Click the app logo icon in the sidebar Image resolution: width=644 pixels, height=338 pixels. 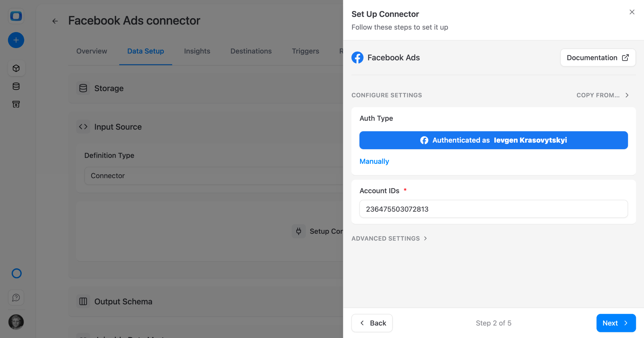(x=16, y=16)
